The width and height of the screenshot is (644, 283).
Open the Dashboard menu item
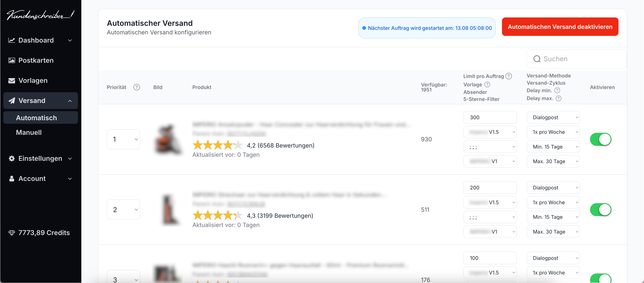click(x=40, y=40)
